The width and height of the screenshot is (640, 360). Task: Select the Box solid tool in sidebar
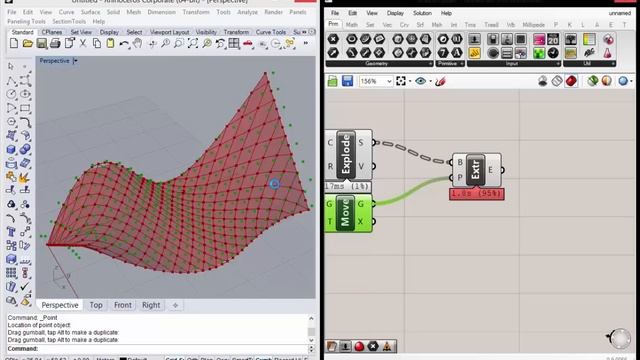tap(11, 149)
